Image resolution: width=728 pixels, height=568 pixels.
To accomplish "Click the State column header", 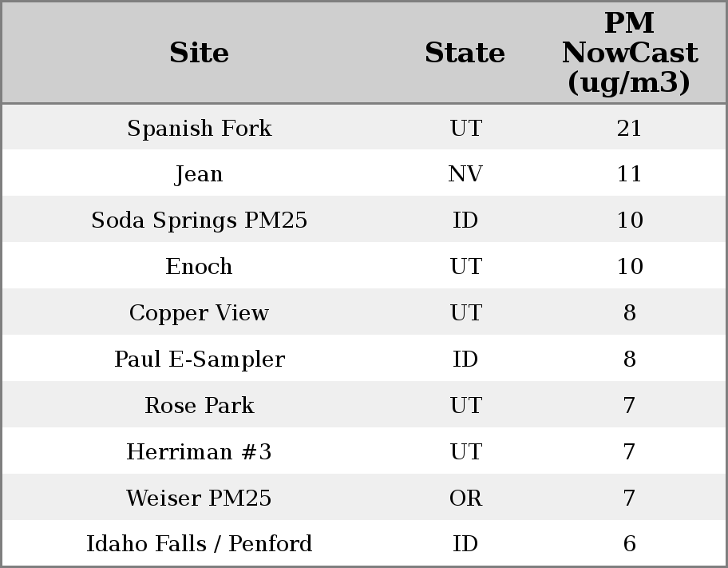I will tap(465, 53).
